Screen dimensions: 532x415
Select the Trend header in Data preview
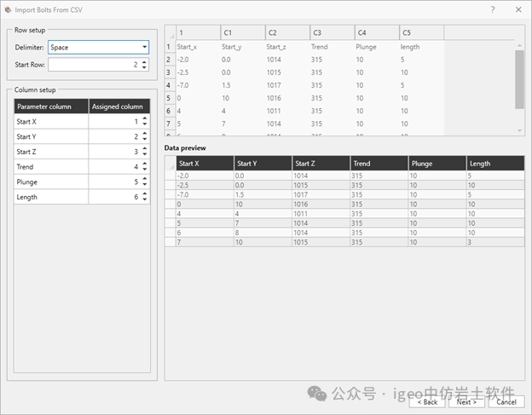[x=378, y=164]
